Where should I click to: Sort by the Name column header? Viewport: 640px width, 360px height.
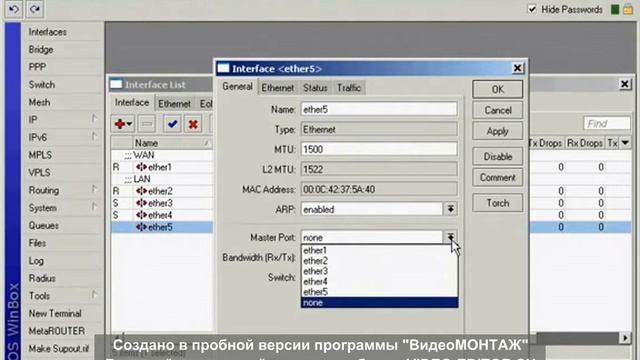(173, 143)
